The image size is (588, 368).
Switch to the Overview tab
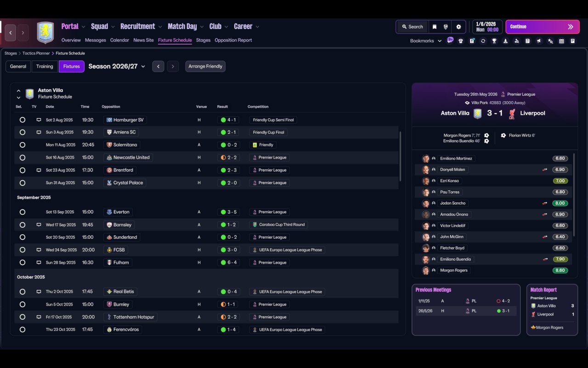[x=71, y=40]
